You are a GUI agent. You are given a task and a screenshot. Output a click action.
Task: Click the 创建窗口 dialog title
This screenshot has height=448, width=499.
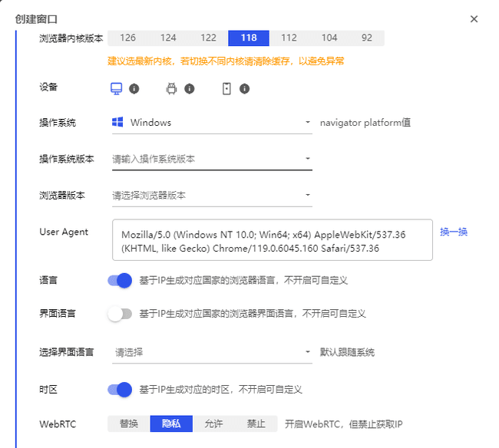point(36,19)
